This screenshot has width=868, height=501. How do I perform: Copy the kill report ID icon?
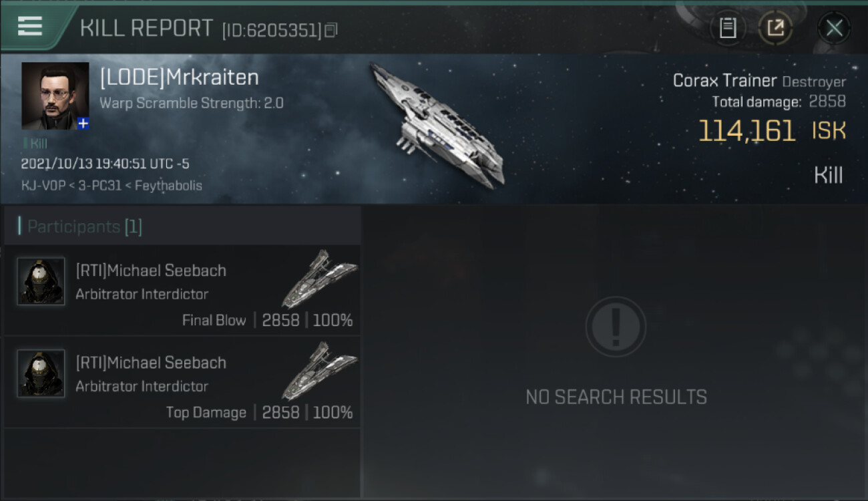click(332, 30)
